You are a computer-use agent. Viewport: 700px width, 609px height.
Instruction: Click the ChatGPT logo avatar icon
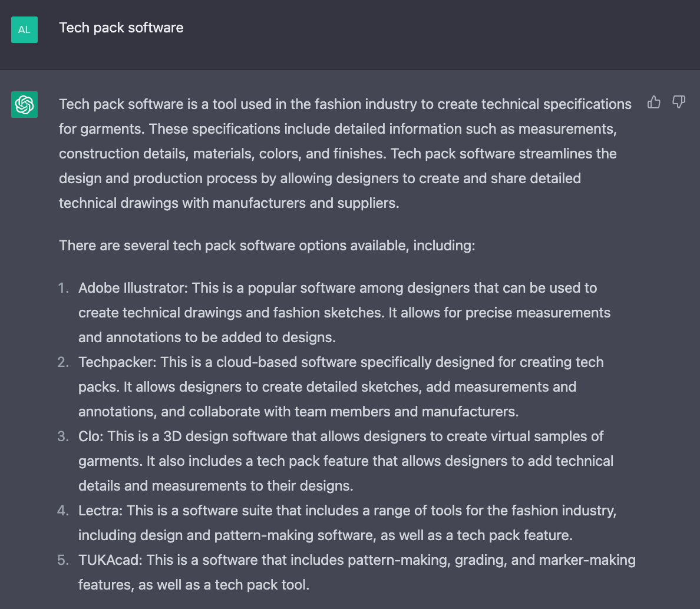click(24, 104)
